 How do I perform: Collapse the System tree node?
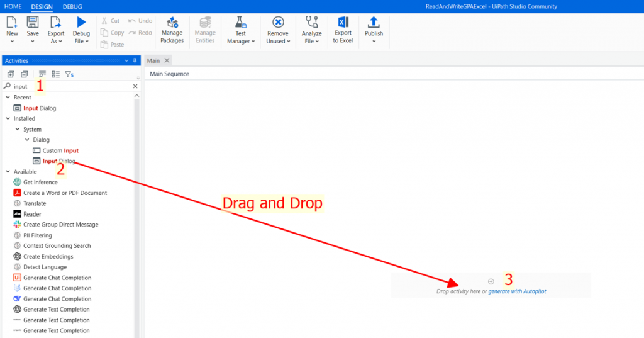point(17,129)
